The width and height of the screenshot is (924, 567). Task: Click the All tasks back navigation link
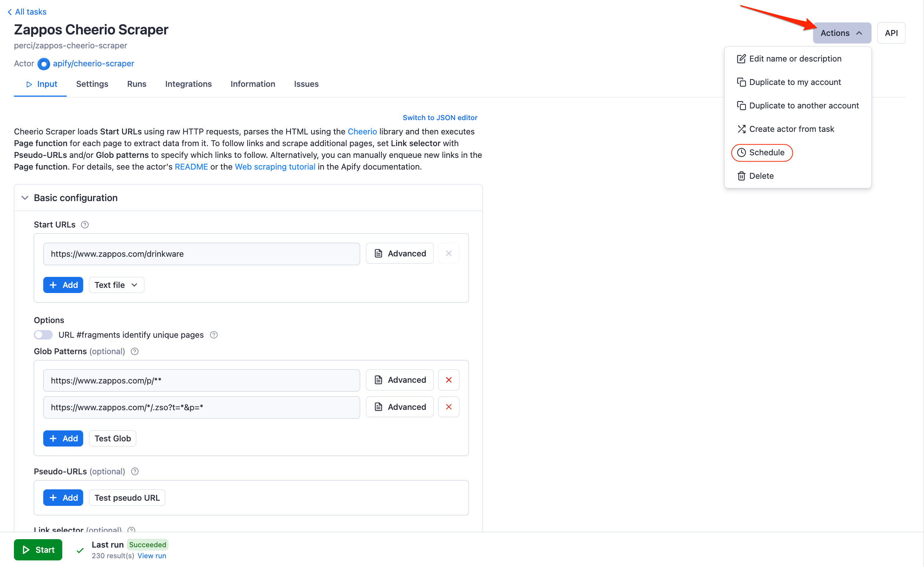tap(30, 11)
